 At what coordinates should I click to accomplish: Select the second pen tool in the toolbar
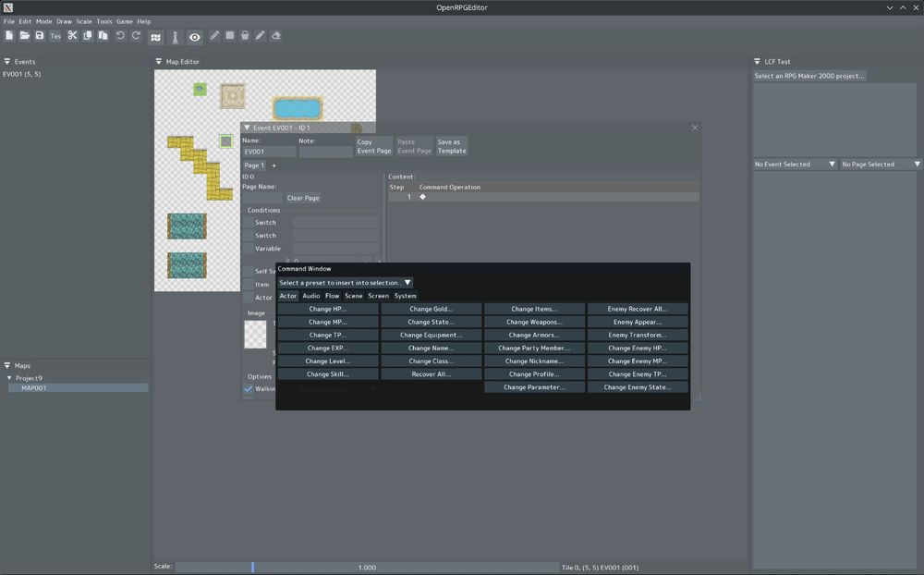click(260, 36)
